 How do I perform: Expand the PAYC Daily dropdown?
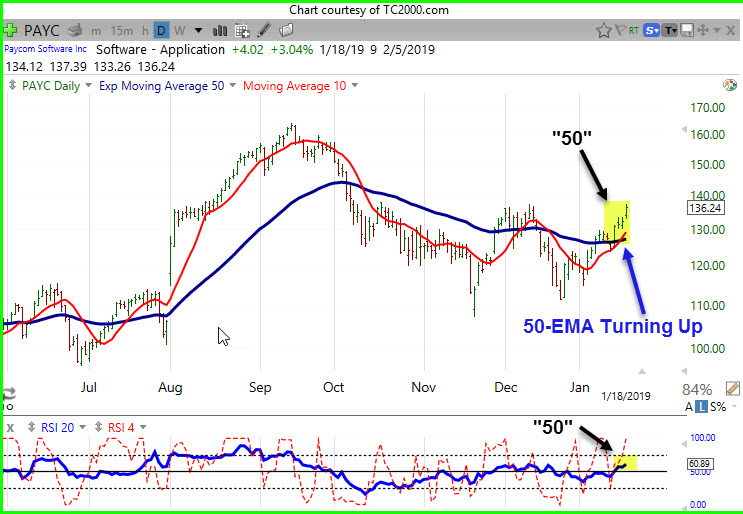click(x=88, y=86)
